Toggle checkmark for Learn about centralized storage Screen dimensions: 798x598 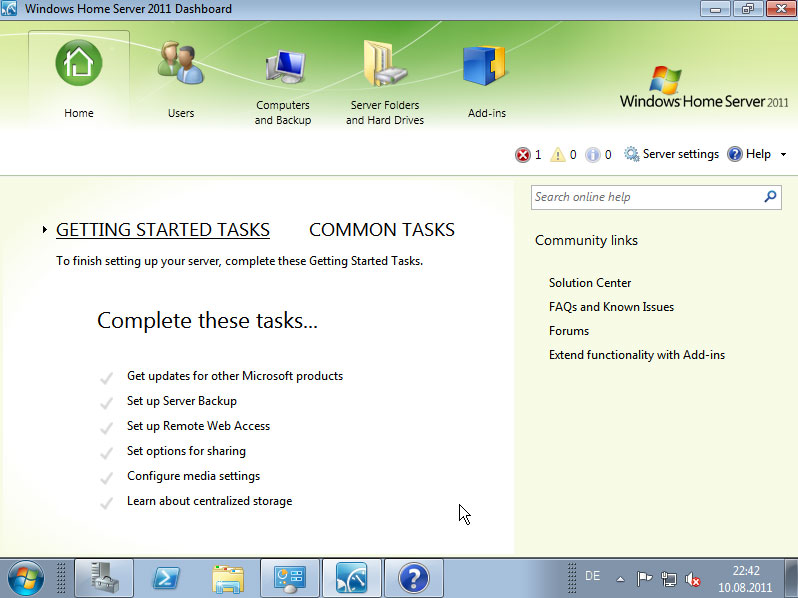point(106,503)
